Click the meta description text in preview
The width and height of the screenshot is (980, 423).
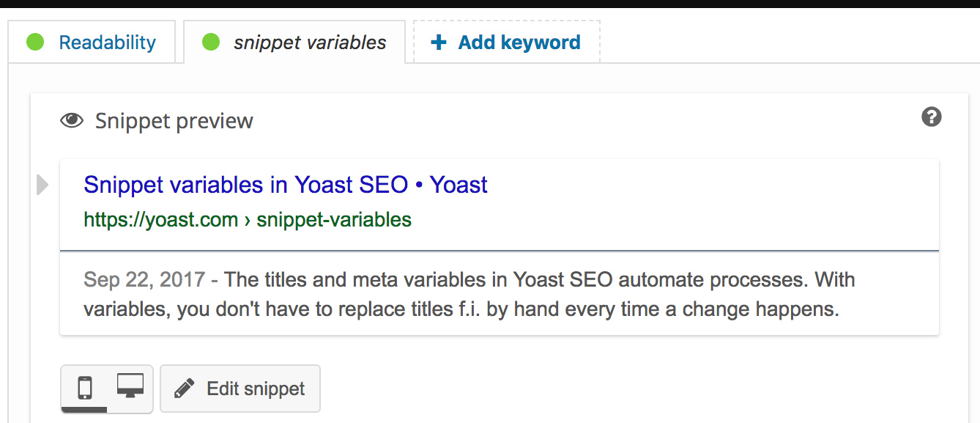coord(469,294)
